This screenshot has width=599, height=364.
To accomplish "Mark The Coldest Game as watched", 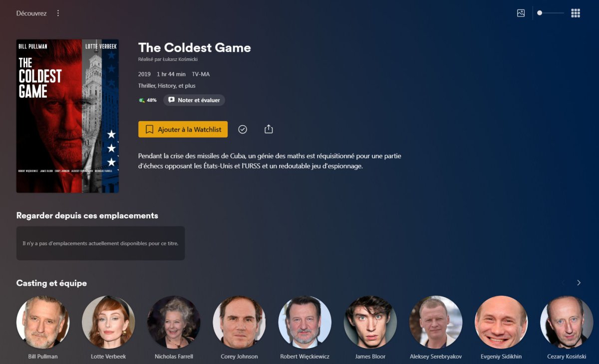I will (243, 129).
